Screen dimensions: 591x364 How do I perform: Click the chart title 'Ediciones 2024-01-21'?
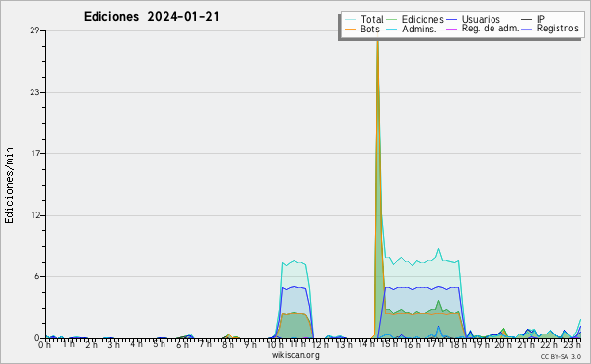point(151,17)
